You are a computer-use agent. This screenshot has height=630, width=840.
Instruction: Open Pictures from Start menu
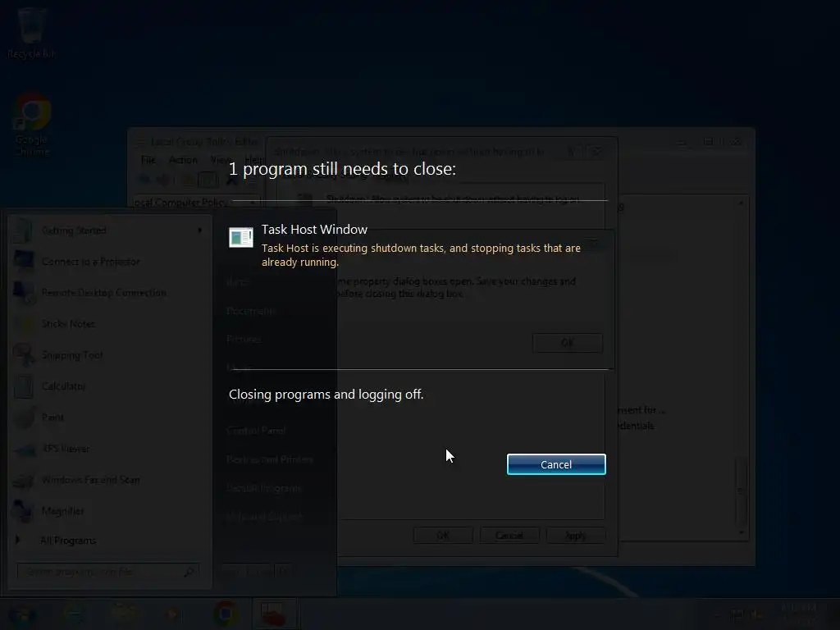click(244, 339)
